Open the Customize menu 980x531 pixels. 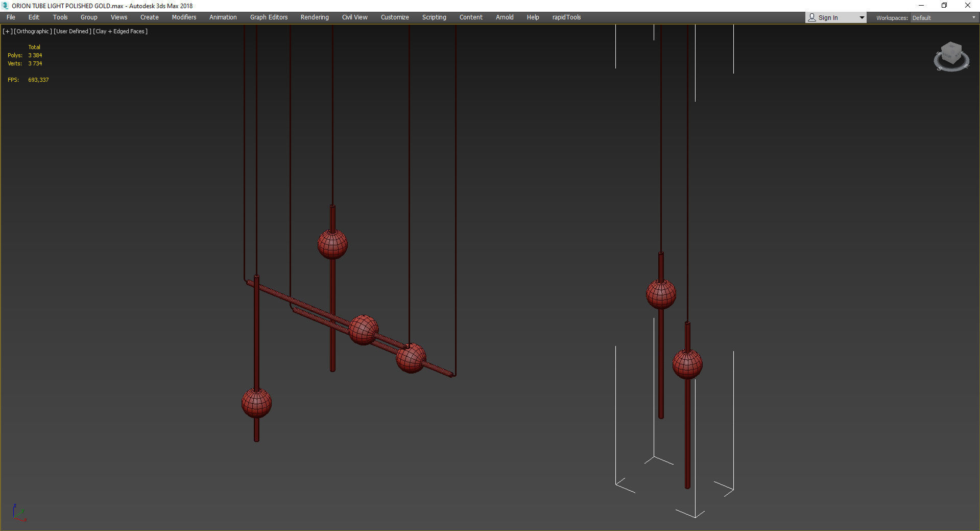click(x=395, y=17)
